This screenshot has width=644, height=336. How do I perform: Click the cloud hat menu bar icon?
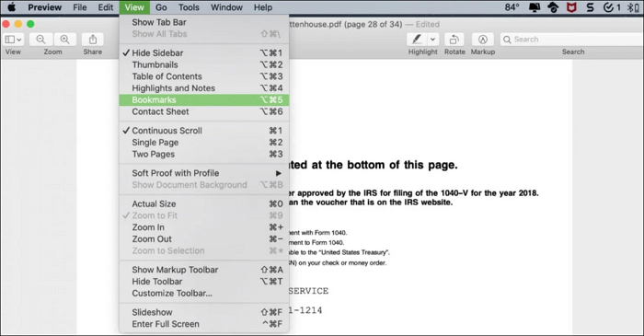[x=553, y=7]
